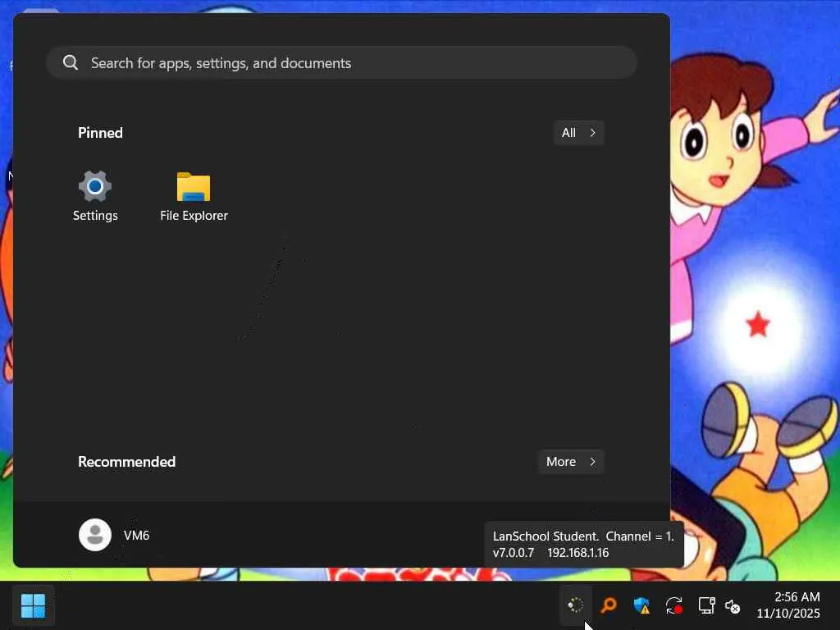Click the search magnifier icon in Start
The width and height of the screenshot is (840, 630).
pos(71,62)
